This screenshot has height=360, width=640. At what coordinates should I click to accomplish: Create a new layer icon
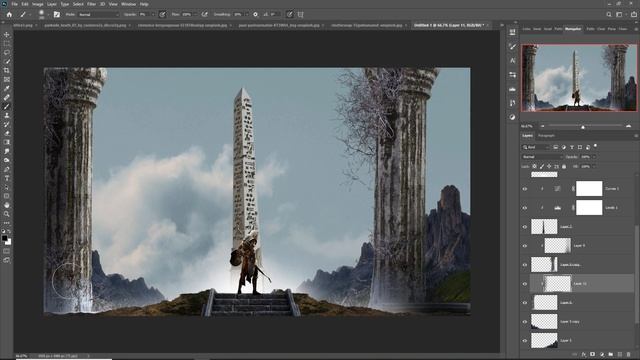coord(620,354)
